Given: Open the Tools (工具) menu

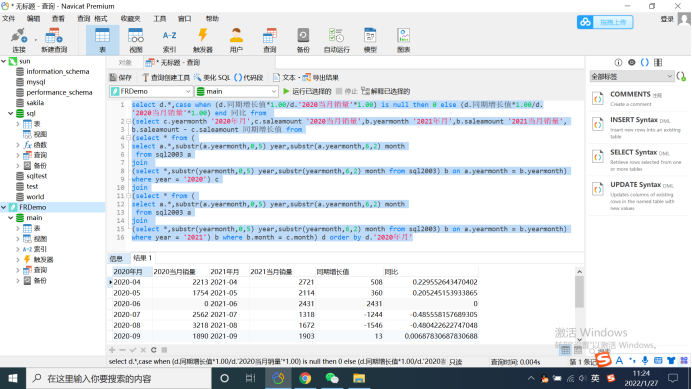Looking at the screenshot, I should [159, 19].
